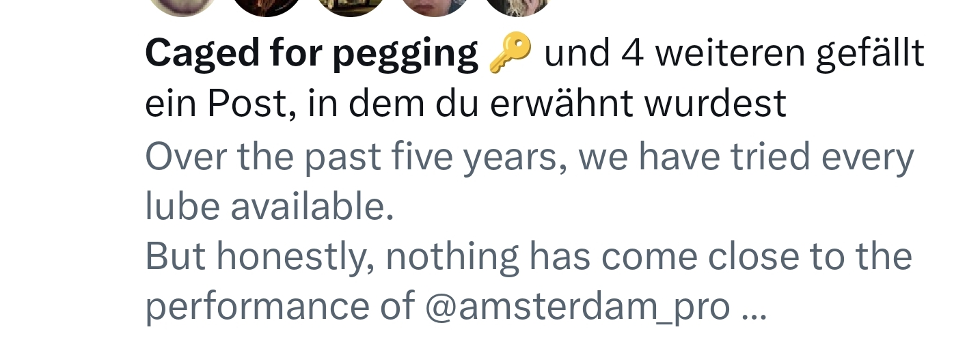Open the "Caged for pegging" profile name
Image resolution: width=980 pixels, height=351 pixels.
click(311, 54)
